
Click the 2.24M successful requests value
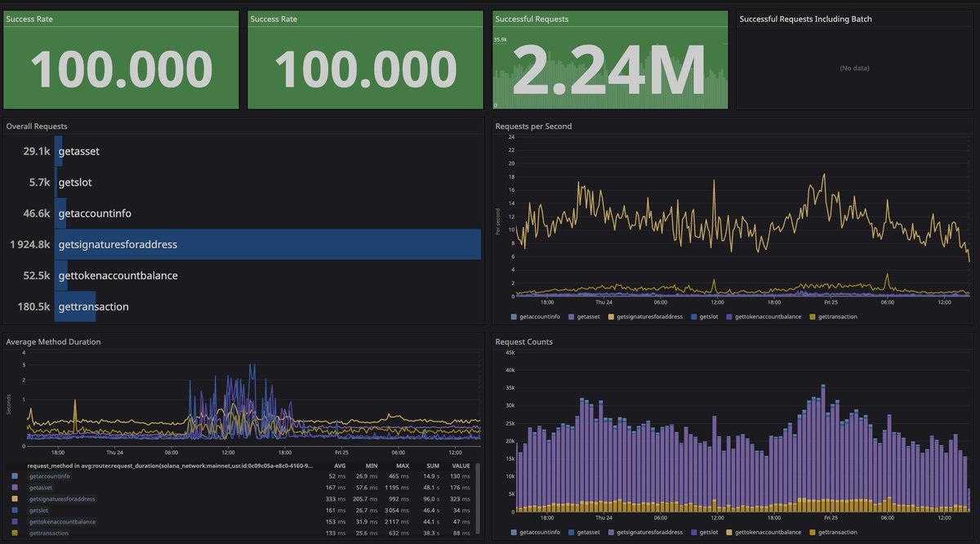[x=609, y=71]
